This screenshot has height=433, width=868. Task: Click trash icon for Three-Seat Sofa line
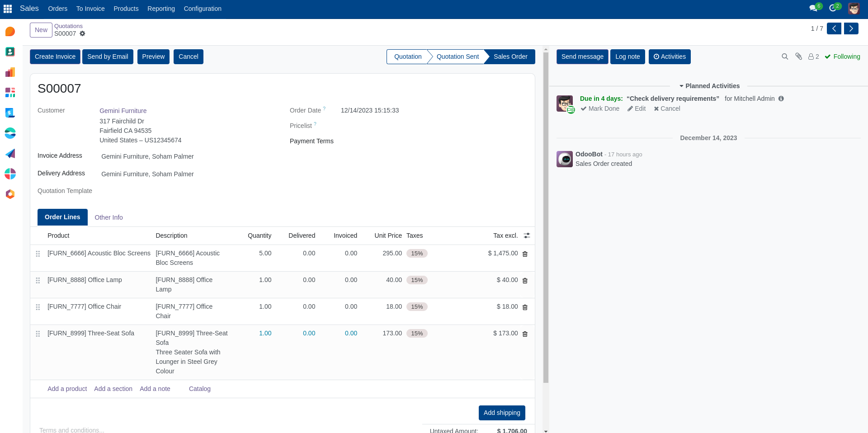[x=525, y=334]
